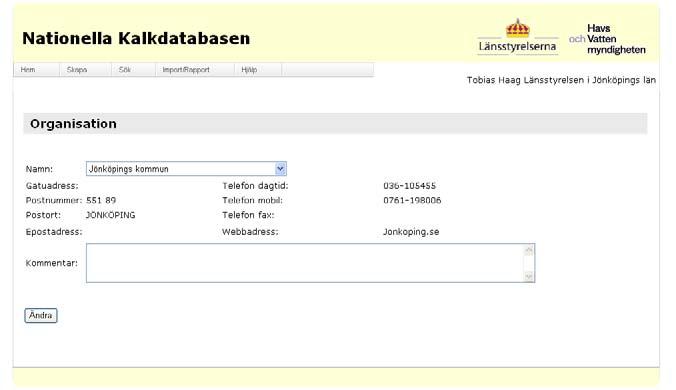This screenshot has height=390, width=676.
Task: Open the Skapa menu
Action: pyautogui.click(x=77, y=69)
